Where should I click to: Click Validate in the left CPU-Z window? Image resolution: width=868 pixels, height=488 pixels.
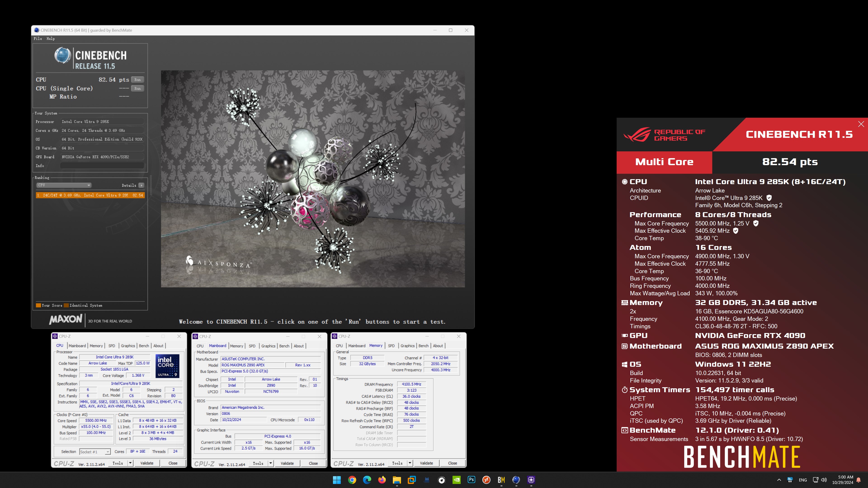point(147,463)
